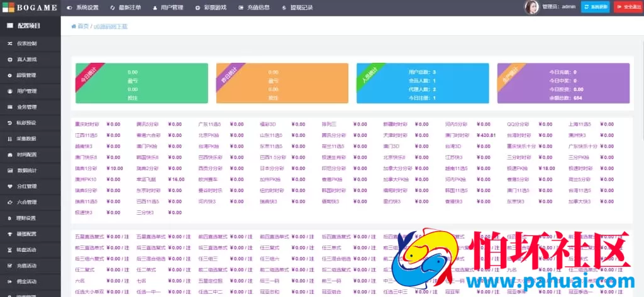
Task: Open 最新注单 in the top navigation
Action: click(x=126, y=8)
